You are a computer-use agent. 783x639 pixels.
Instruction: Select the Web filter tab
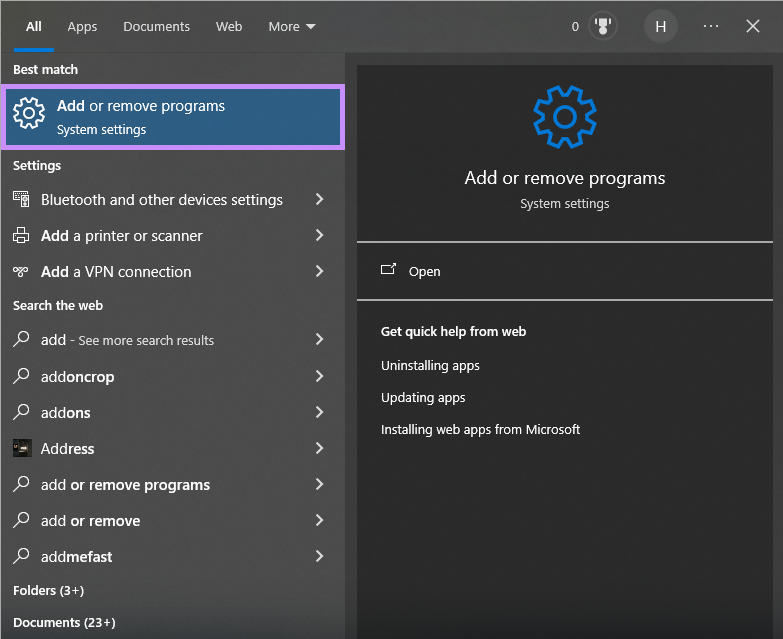(x=229, y=26)
